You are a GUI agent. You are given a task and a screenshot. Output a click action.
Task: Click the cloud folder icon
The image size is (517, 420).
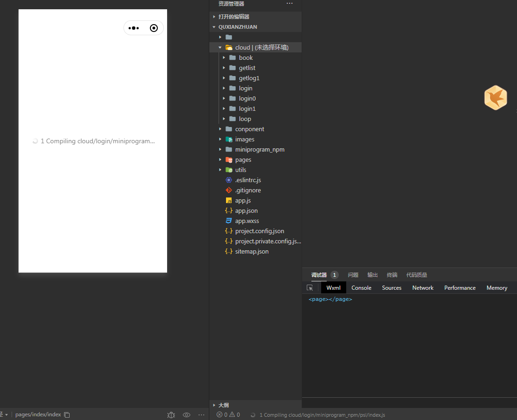pyautogui.click(x=229, y=47)
